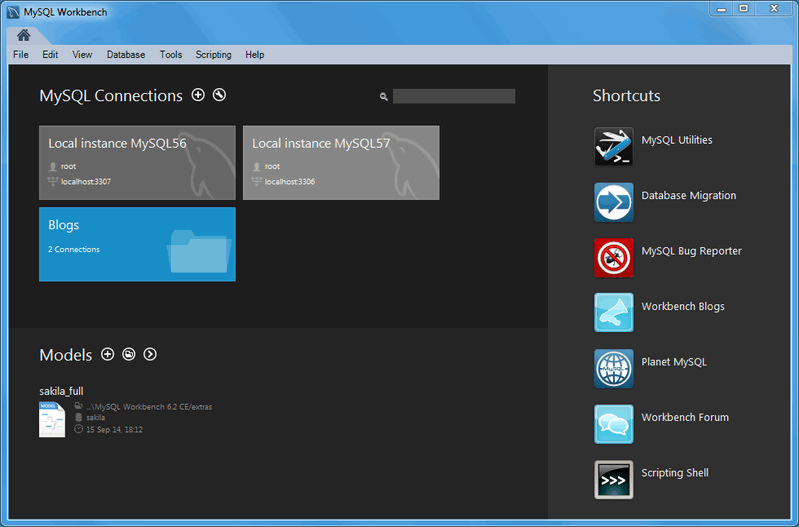Click the localhost:3306 host text
The width and height of the screenshot is (799, 527).
click(290, 181)
